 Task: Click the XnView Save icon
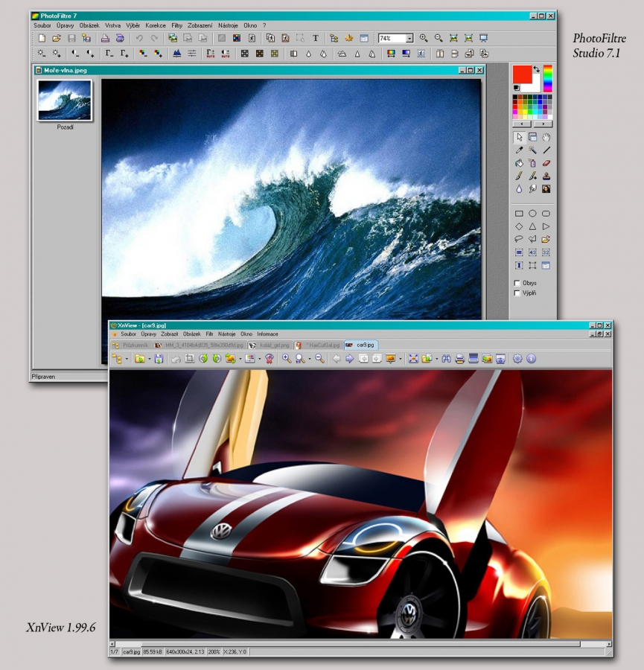click(159, 359)
